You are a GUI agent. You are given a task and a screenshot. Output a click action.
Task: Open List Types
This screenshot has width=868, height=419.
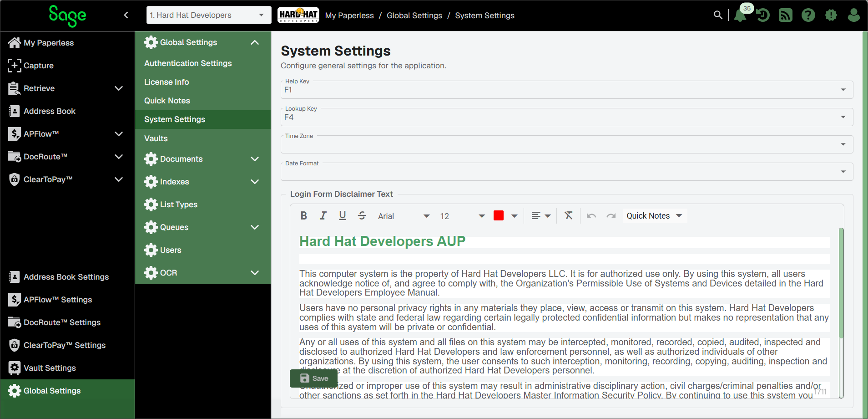pos(203,204)
